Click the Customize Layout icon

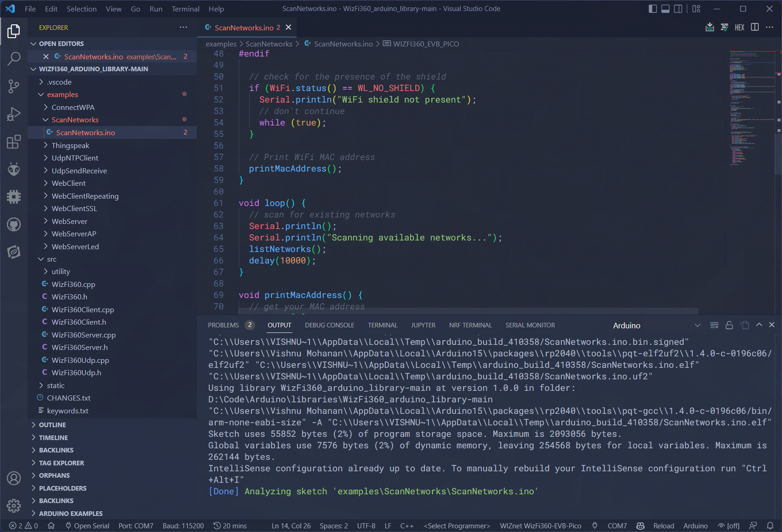(696, 9)
